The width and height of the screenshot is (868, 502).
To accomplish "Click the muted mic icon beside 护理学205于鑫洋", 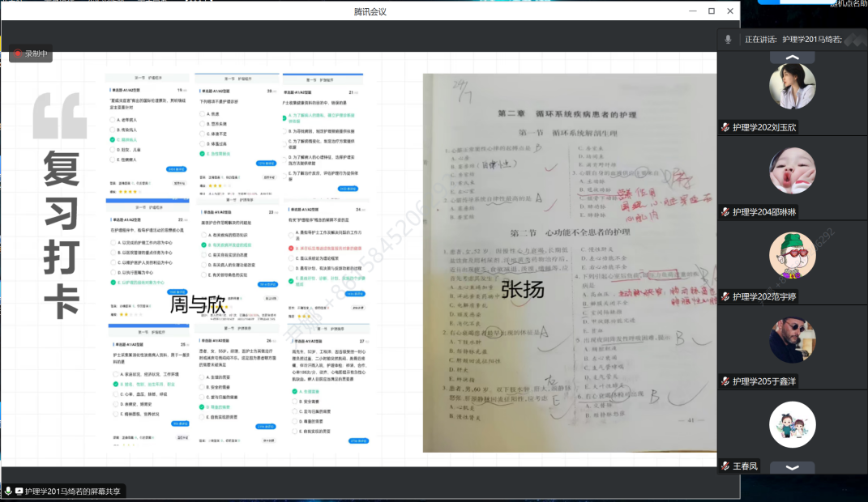I will (725, 381).
